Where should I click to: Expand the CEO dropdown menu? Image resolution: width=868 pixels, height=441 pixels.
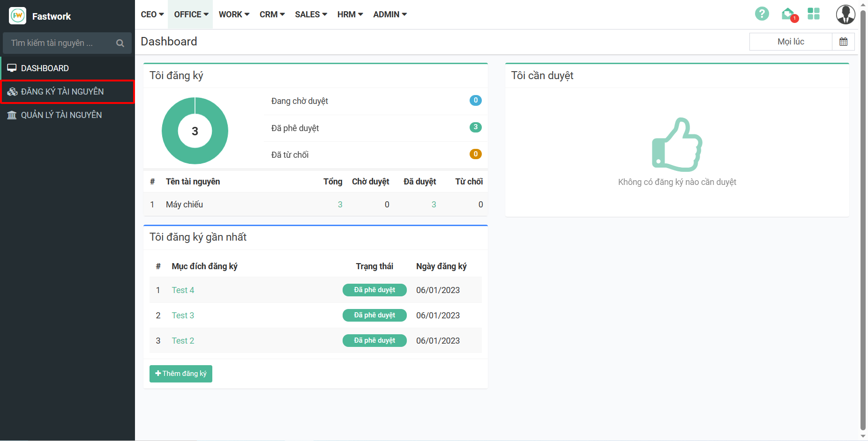pos(152,15)
